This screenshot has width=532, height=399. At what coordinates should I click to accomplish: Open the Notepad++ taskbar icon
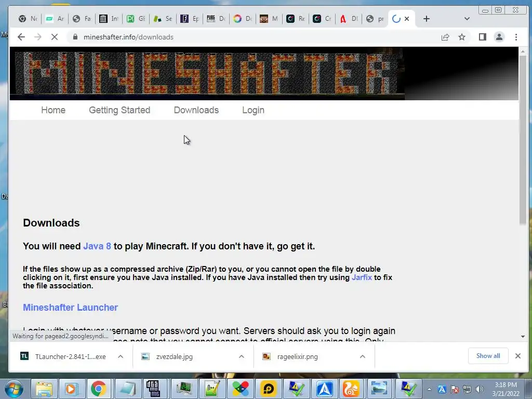pyautogui.click(x=212, y=389)
